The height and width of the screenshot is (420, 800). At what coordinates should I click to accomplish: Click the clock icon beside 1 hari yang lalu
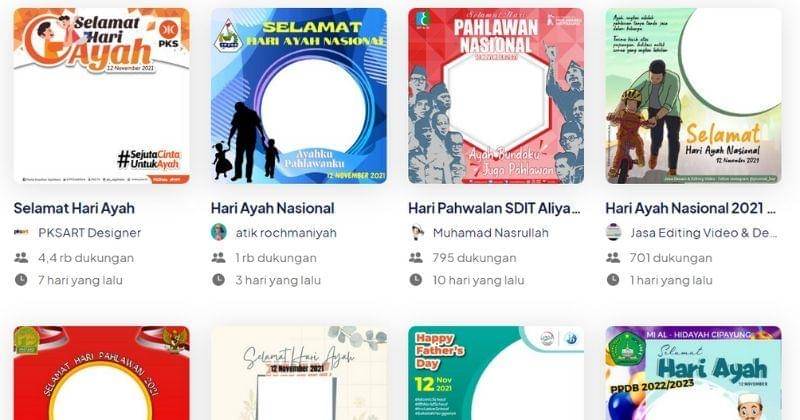[613, 280]
